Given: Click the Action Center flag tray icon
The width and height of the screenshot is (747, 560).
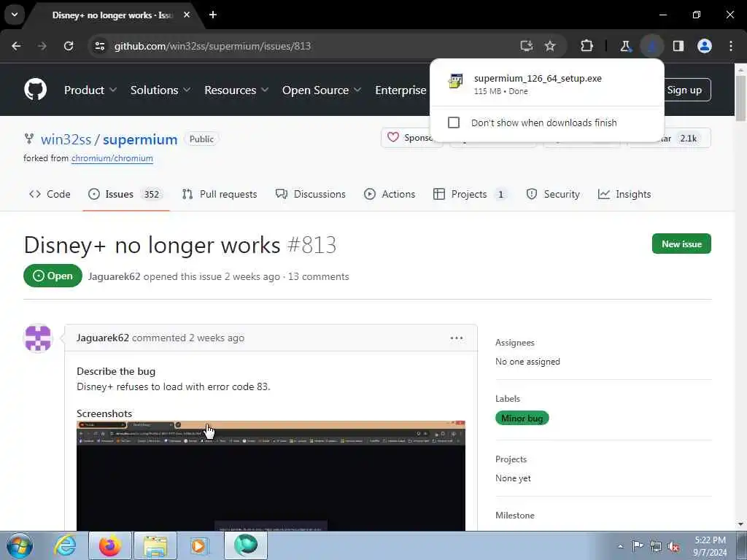Looking at the screenshot, I should [x=638, y=546].
